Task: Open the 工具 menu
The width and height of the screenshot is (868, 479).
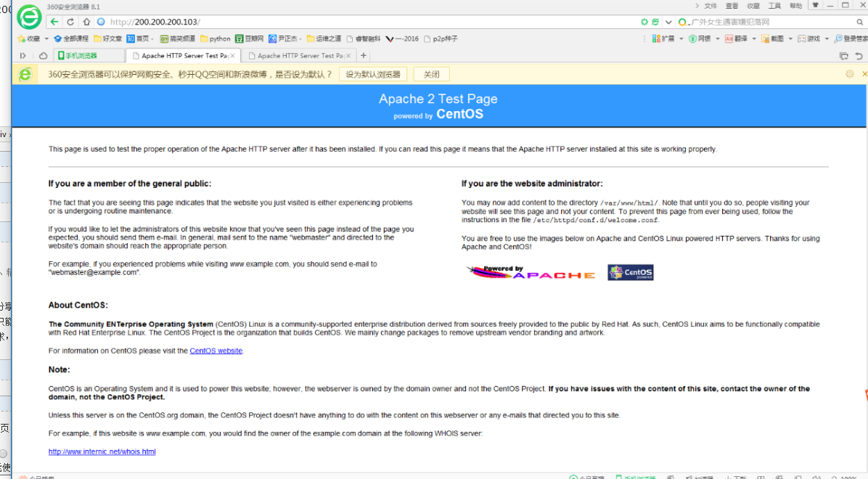Action: coord(774,6)
